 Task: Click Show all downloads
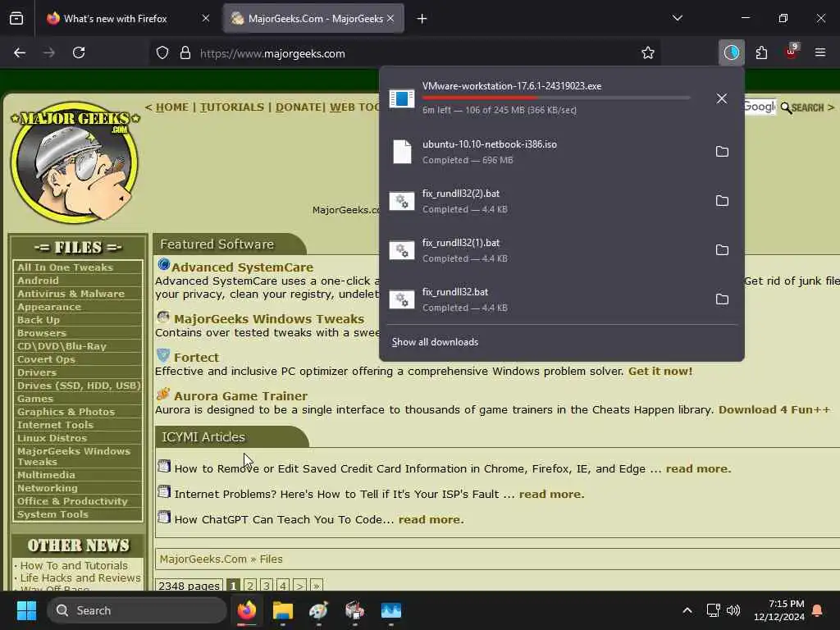tap(435, 342)
